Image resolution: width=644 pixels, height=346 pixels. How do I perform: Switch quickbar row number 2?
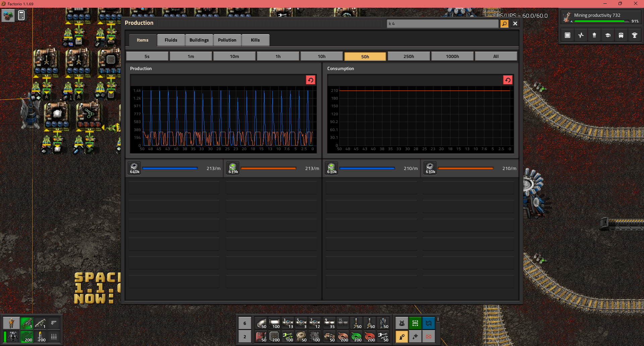(245, 337)
